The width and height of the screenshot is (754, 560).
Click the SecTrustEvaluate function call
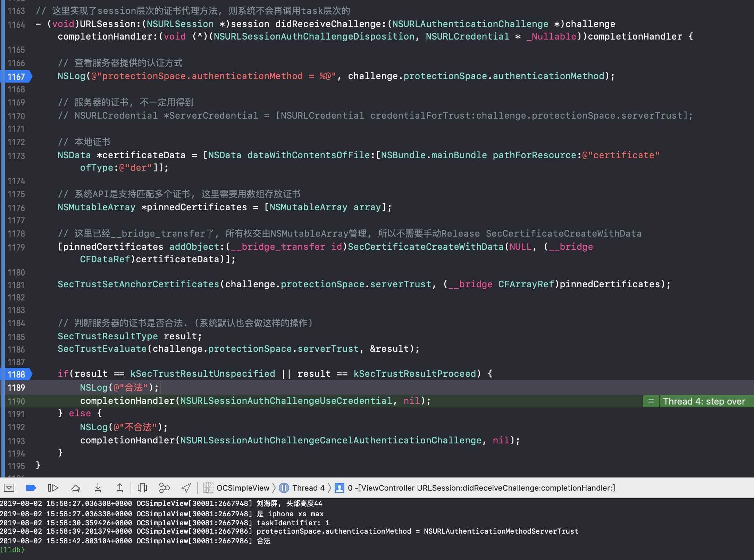click(x=102, y=349)
